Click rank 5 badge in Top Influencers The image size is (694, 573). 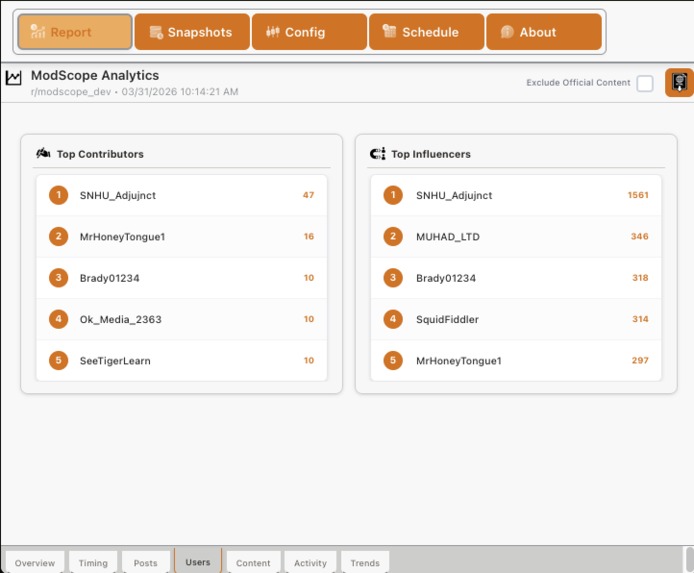tap(393, 360)
